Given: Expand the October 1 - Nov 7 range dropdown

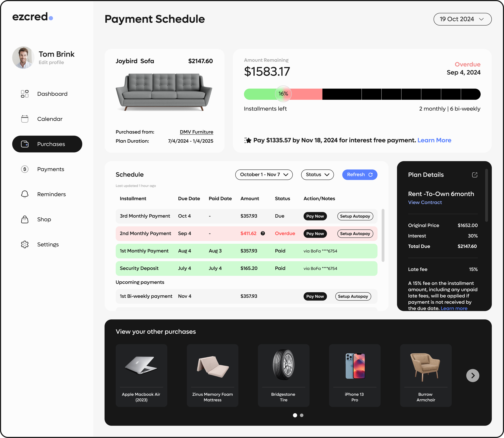Looking at the screenshot, I should [x=264, y=174].
